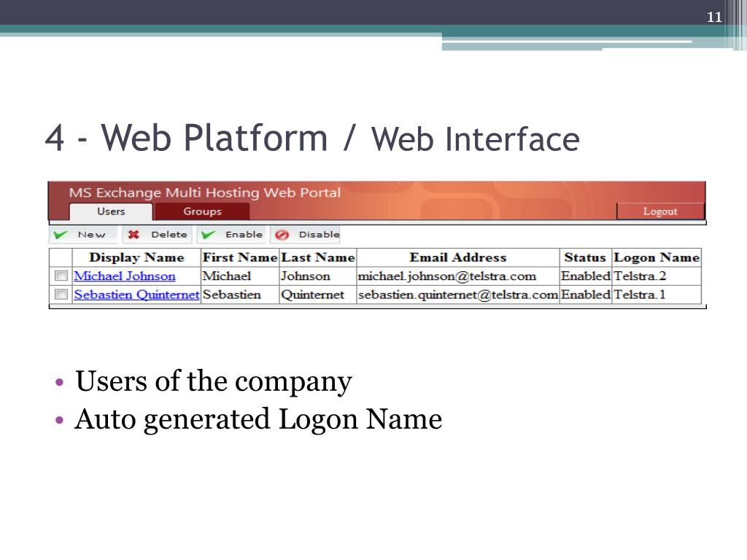
Task: Click the red prohibited Disable icon
Action: click(282, 235)
